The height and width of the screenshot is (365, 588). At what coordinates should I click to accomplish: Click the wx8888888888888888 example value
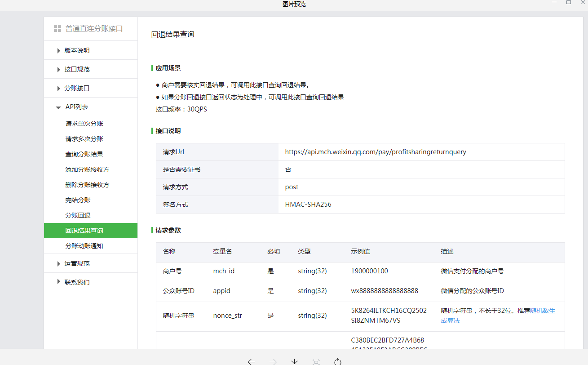click(385, 291)
